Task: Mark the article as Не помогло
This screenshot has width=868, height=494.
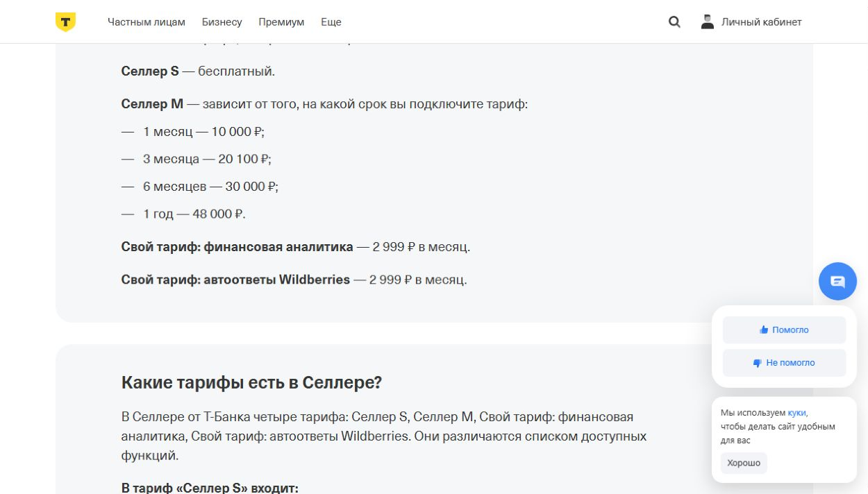Action: click(784, 363)
